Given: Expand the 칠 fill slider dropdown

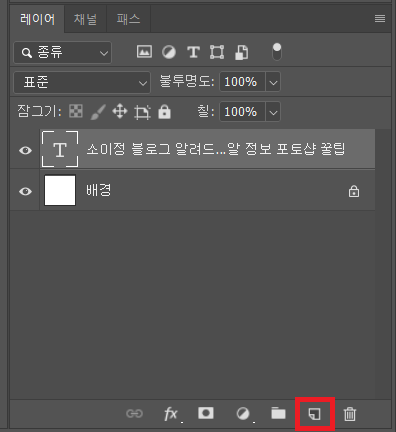Looking at the screenshot, I should (273, 112).
